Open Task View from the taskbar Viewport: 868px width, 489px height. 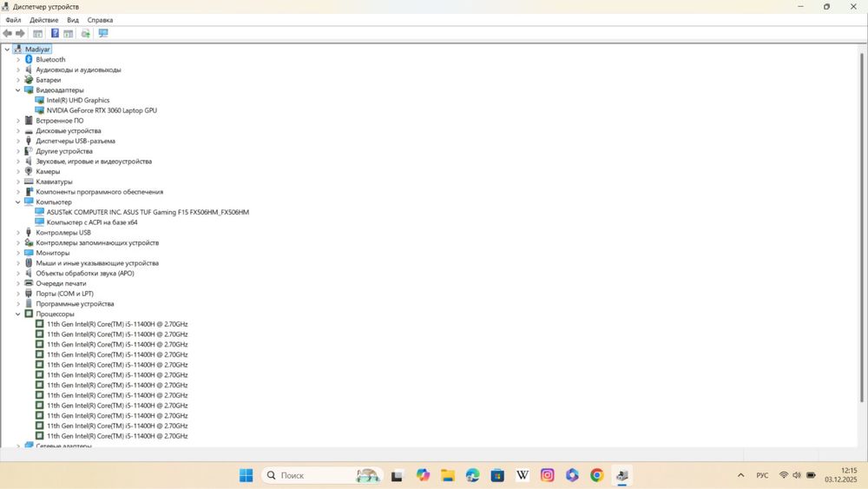[397, 475]
